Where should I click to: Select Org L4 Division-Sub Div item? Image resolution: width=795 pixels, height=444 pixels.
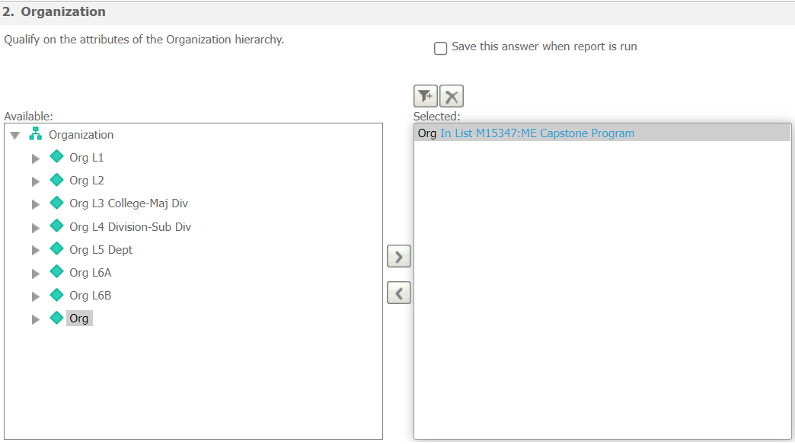pos(130,227)
